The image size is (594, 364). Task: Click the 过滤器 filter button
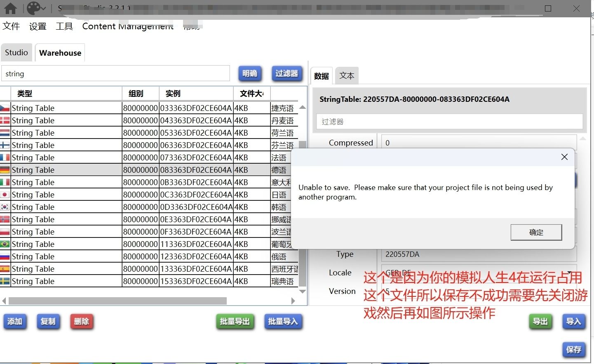pos(287,73)
